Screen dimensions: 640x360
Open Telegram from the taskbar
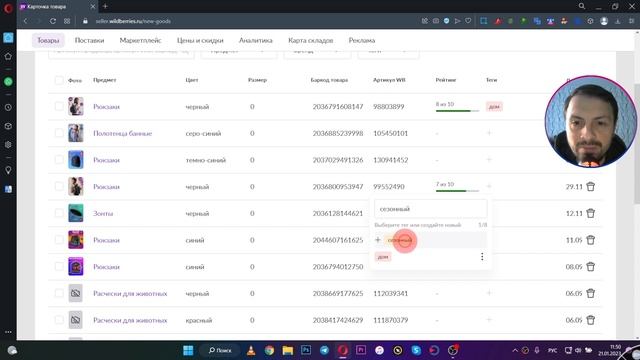324,350
